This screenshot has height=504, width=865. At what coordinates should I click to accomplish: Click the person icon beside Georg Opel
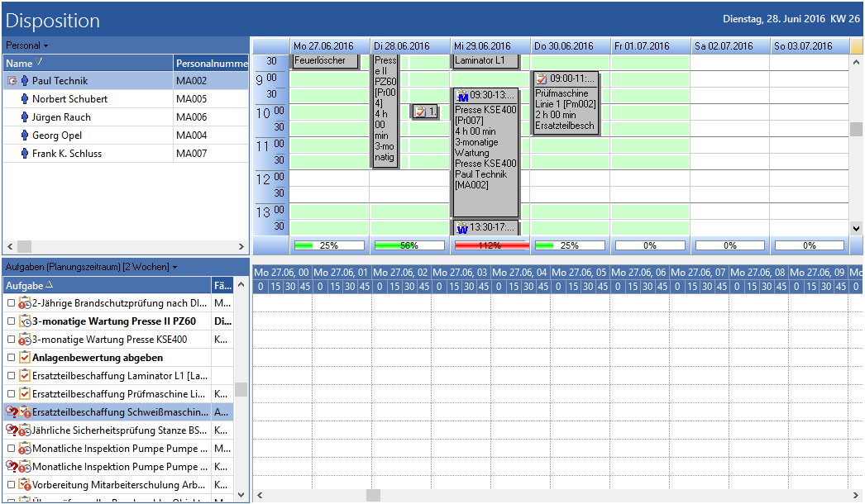24,136
